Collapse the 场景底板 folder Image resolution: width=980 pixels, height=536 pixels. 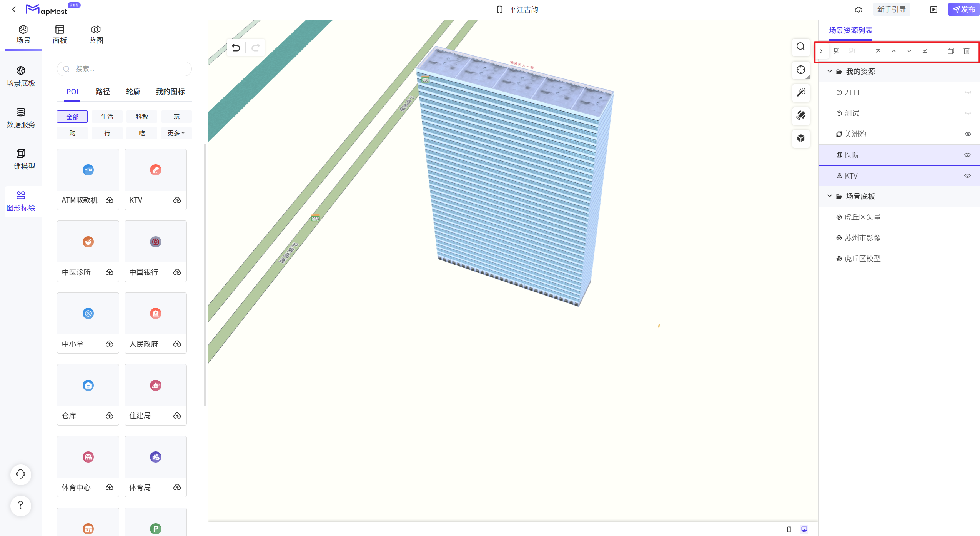pyautogui.click(x=829, y=196)
